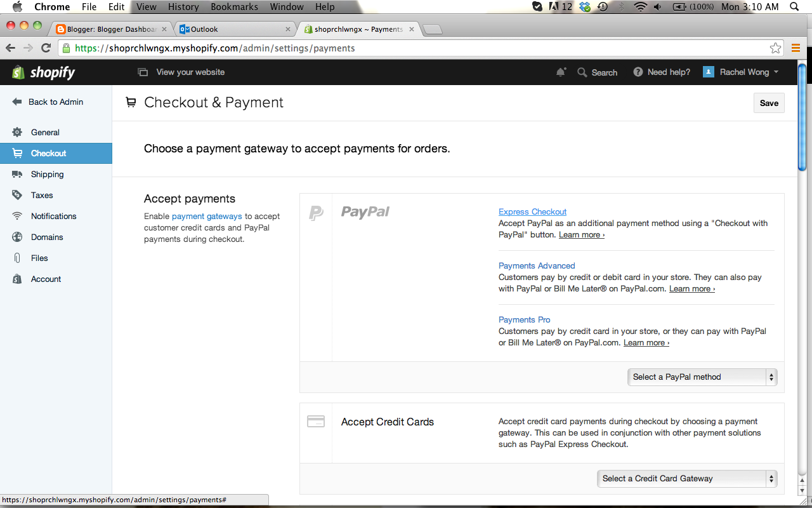Click the Shopify bag icon beside Account
Screen dimensions: 812x508
(17, 279)
